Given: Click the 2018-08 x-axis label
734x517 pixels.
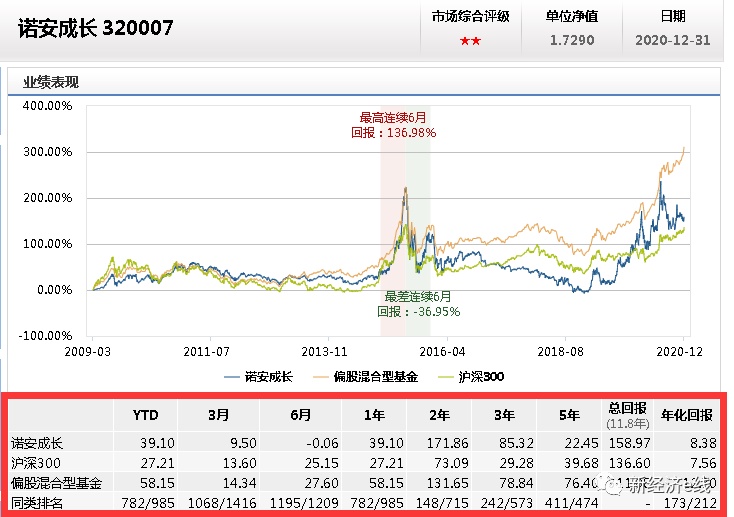Looking at the screenshot, I should [560, 352].
